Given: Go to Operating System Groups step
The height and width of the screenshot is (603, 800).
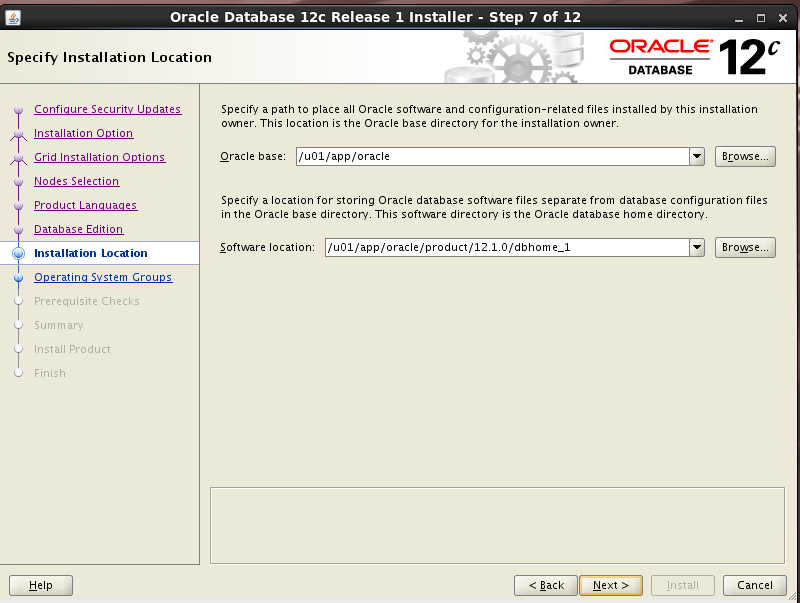Looking at the screenshot, I should [103, 277].
